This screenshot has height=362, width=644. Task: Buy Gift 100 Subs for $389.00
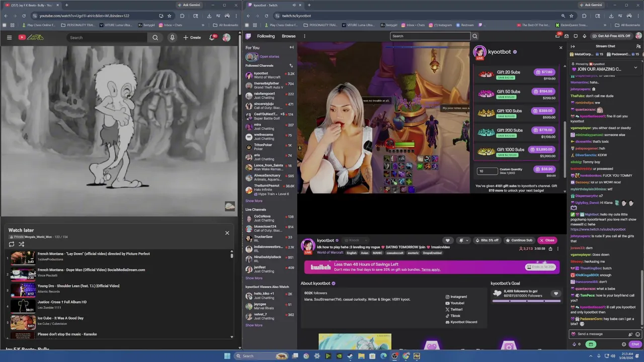544,111
